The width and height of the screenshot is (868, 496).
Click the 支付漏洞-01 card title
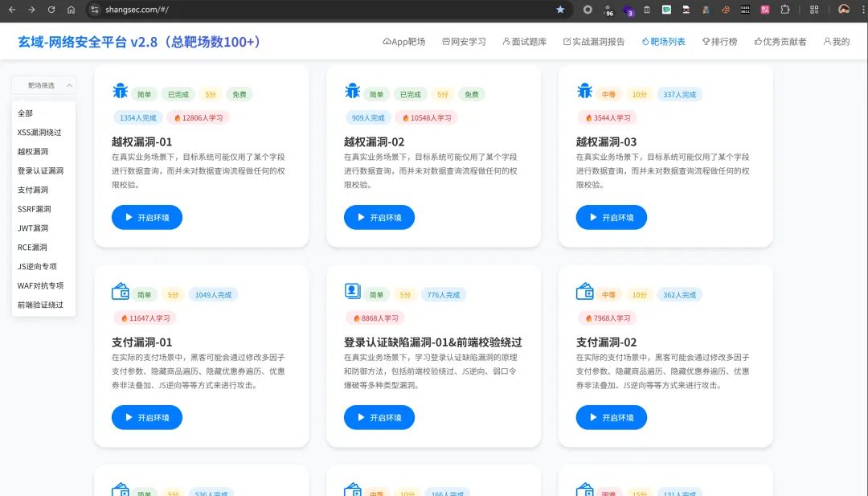click(141, 342)
